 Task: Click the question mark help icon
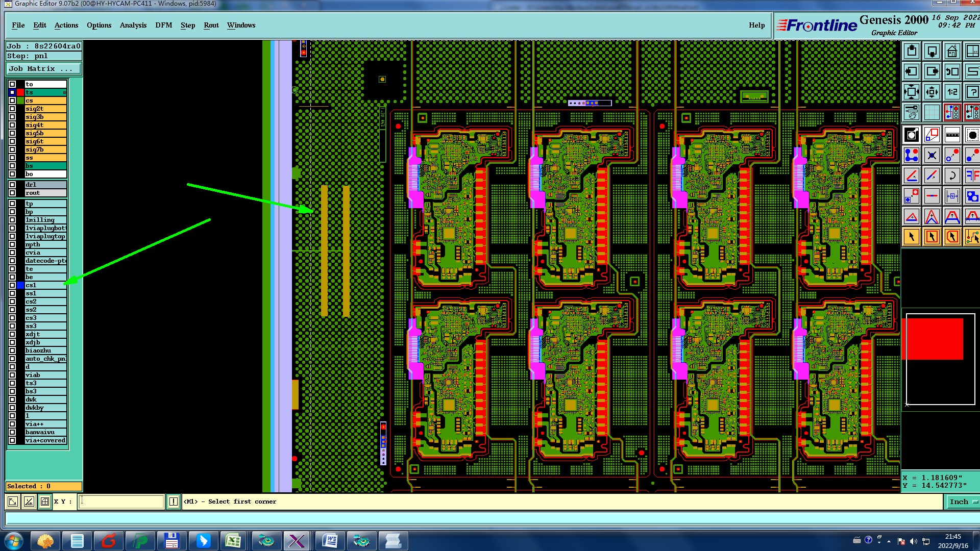pyautogui.click(x=971, y=92)
